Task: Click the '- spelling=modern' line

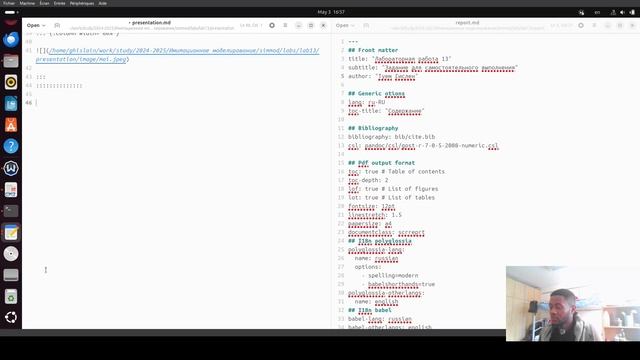Action: pos(390,276)
